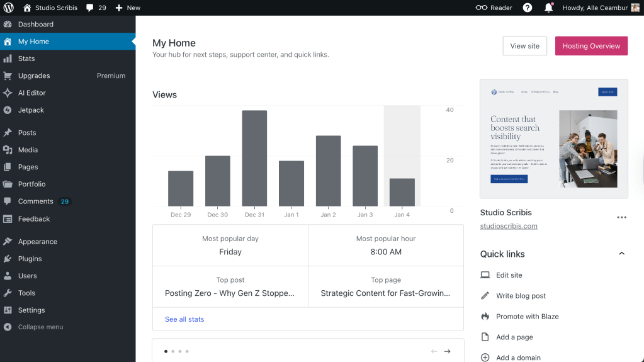Click the Pages sidebar icon
The height and width of the screenshot is (362, 644).
pos(8,167)
